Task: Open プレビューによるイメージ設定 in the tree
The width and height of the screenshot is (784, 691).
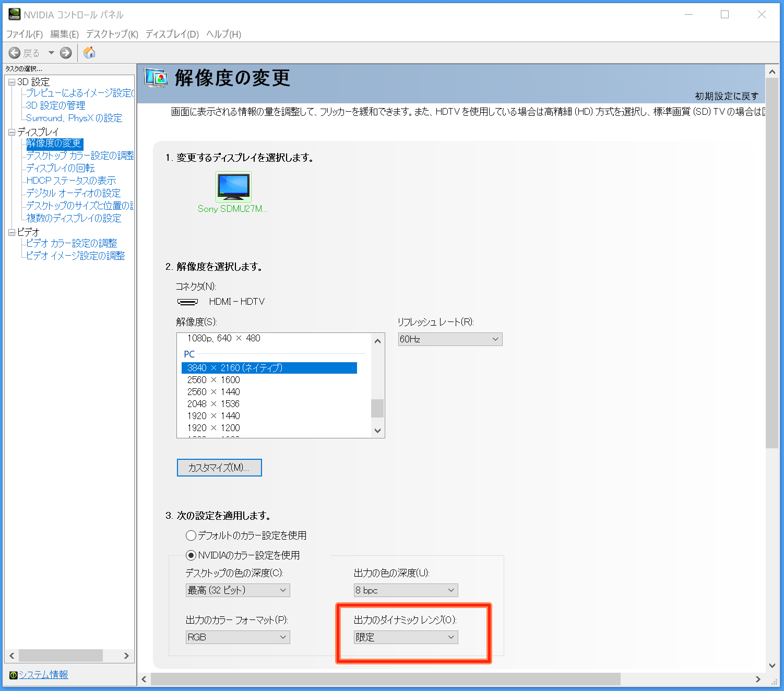Action: pyautogui.click(x=80, y=93)
